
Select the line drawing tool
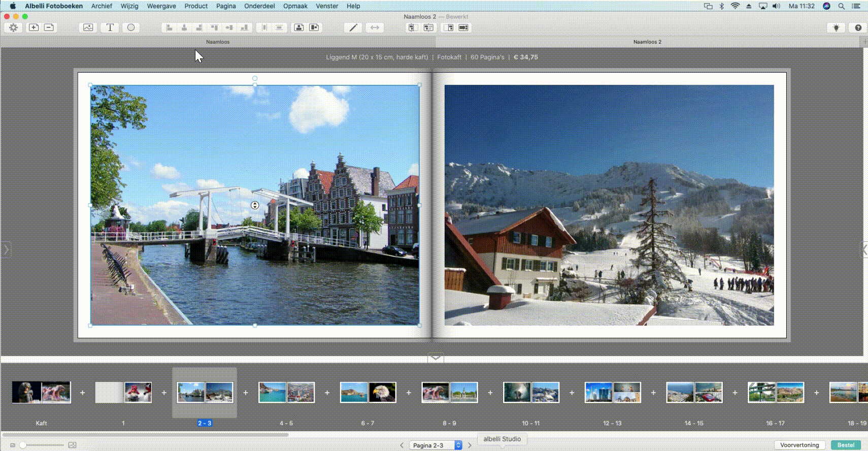pyautogui.click(x=353, y=27)
